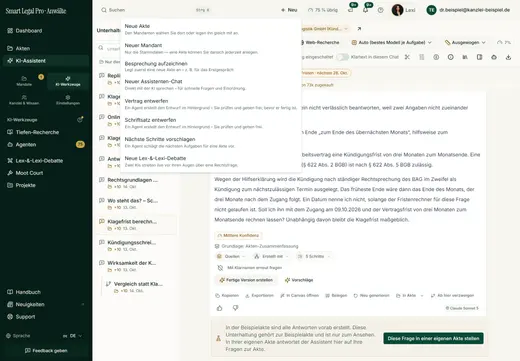Switch to the Mandate sidebar tab

coord(24,81)
